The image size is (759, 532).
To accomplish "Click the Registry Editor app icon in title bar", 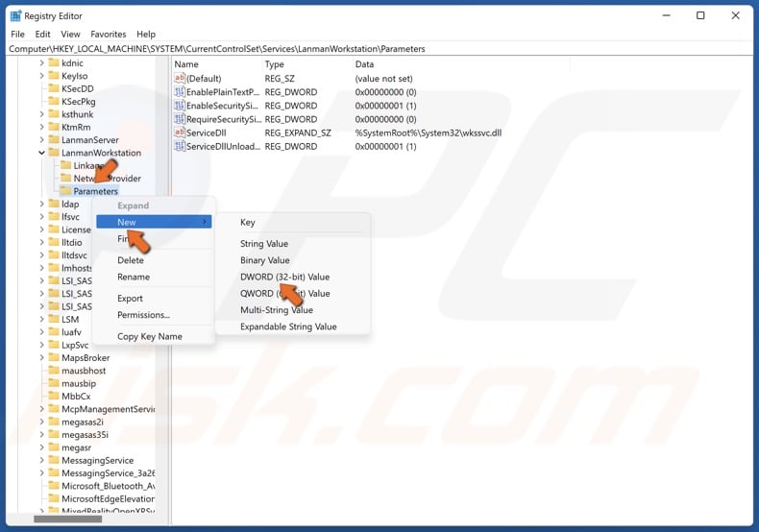I will point(16,16).
